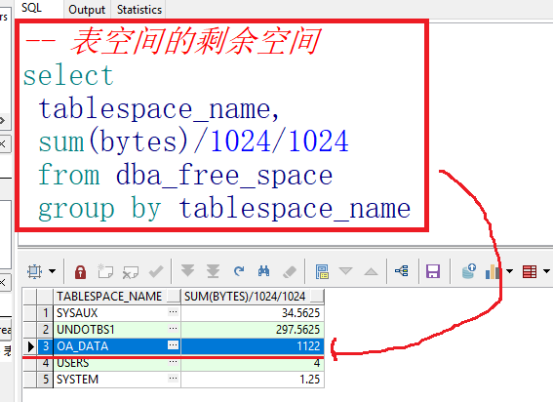Image resolution: width=554 pixels, height=403 pixels.
Task: Click the delete record icon
Action: [x=130, y=272]
